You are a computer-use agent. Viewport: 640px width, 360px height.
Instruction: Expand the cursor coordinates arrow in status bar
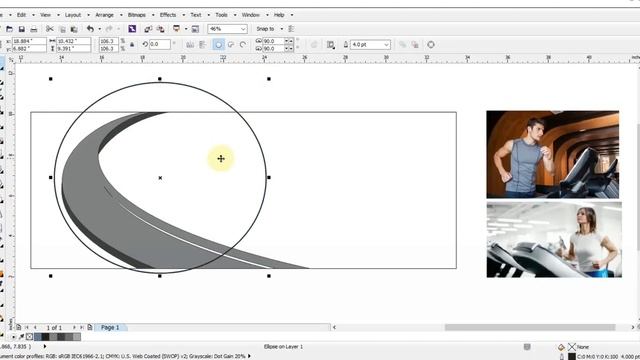(45, 347)
